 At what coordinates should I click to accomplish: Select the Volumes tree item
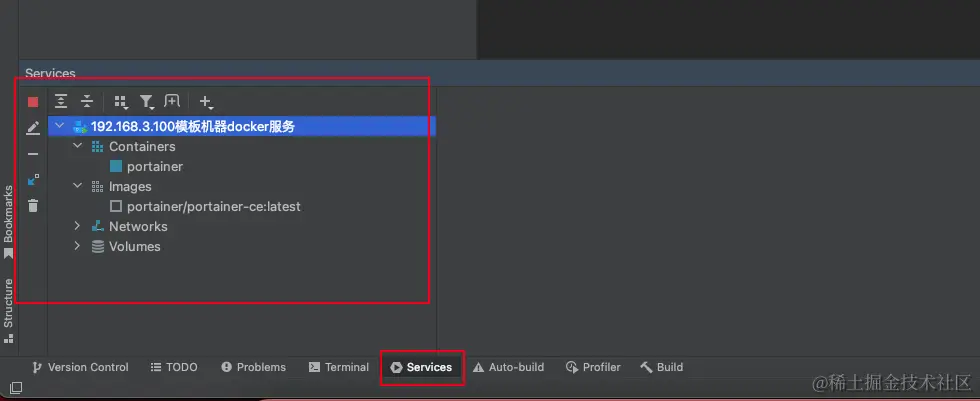pyautogui.click(x=134, y=247)
